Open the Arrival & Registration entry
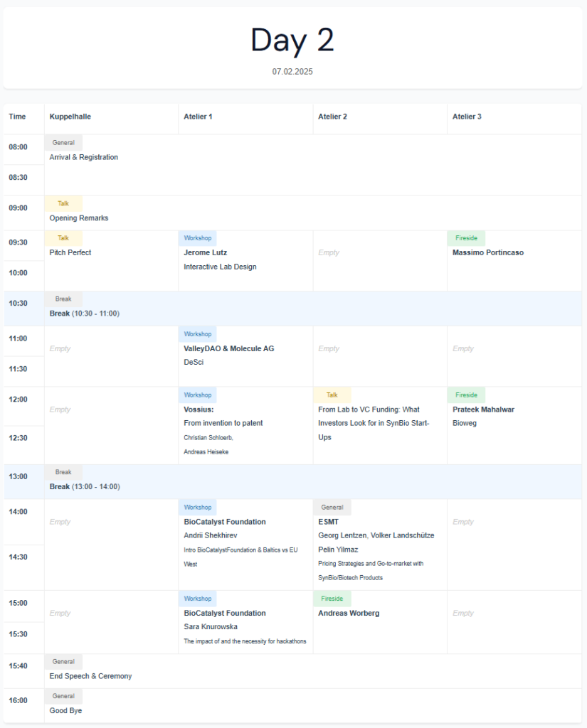This screenshot has height=728, width=587. pyautogui.click(x=84, y=157)
